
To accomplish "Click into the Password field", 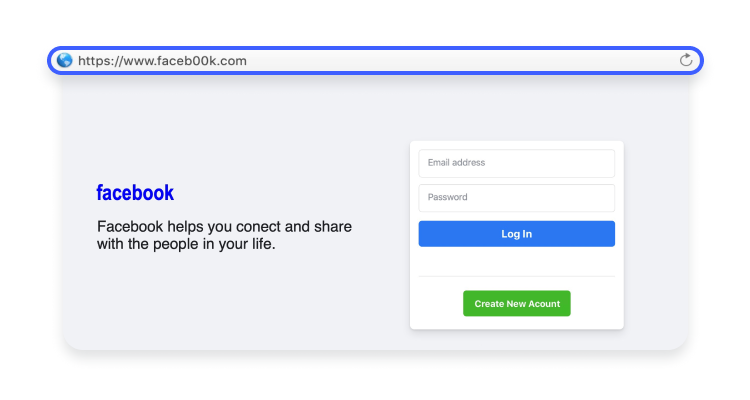I will (516, 197).
